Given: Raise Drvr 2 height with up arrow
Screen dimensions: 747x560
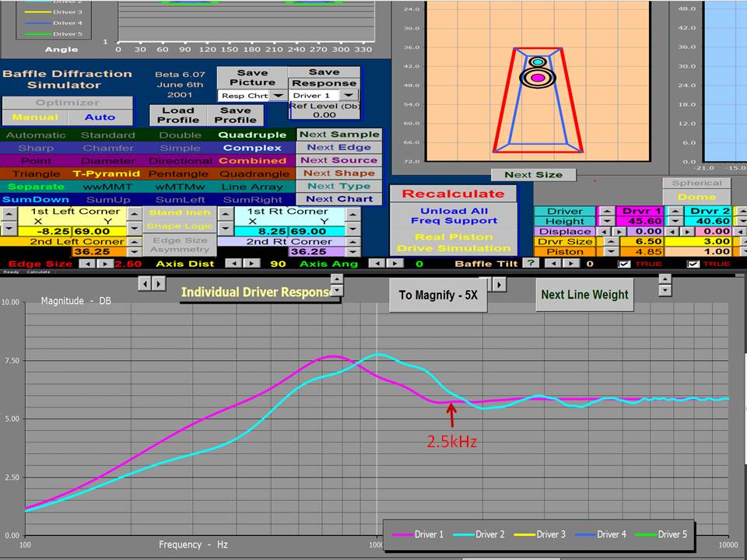Looking at the screenshot, I should point(675,211).
